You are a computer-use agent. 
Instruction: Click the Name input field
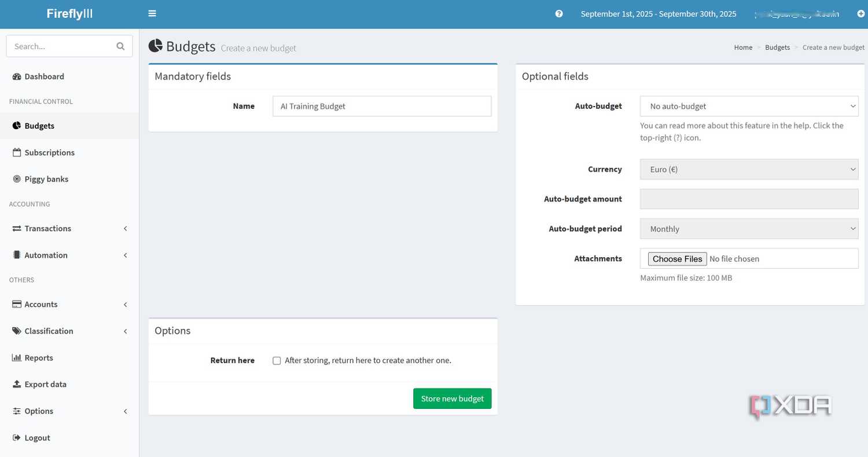coord(382,106)
